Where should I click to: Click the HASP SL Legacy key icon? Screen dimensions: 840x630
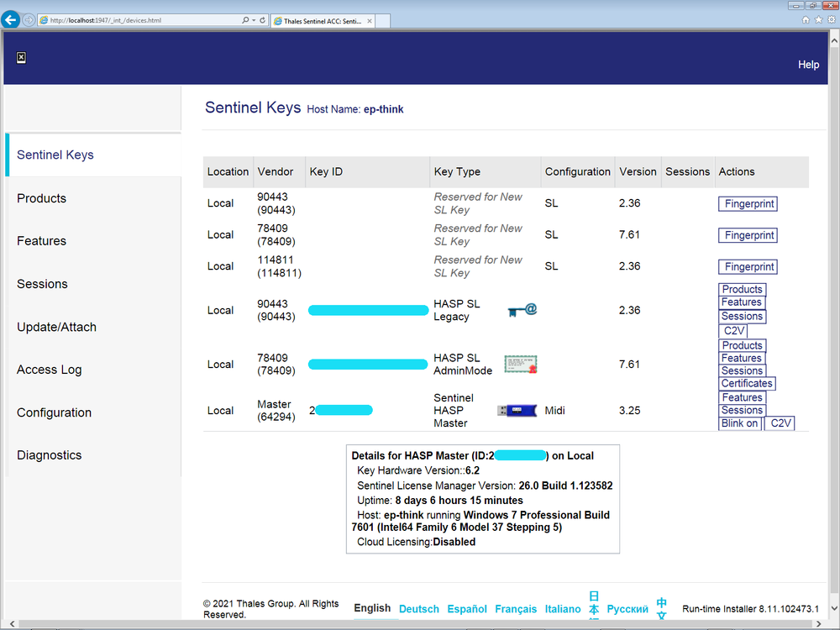pyautogui.click(x=522, y=310)
